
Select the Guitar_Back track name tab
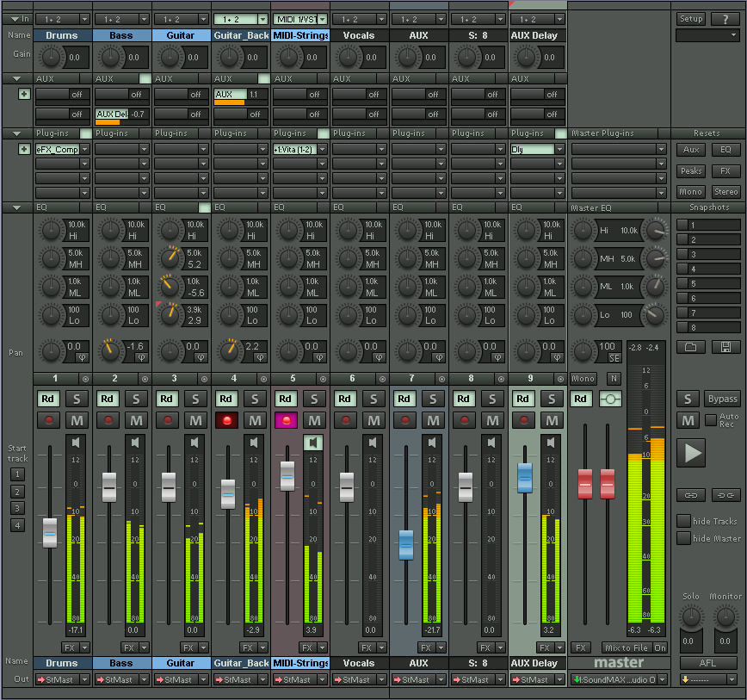click(x=241, y=35)
